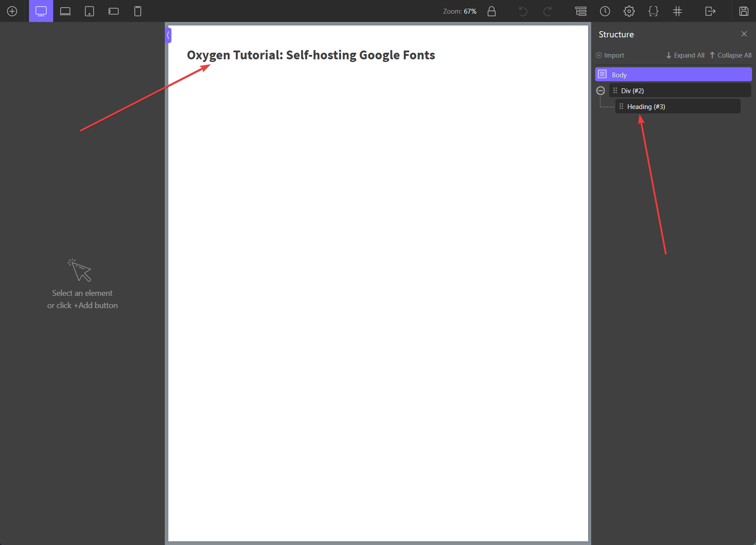This screenshot has width=756, height=545.
Task: Switch to desktop viewport
Action: point(41,11)
